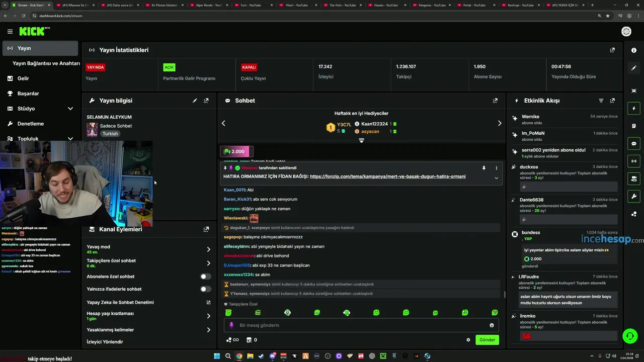
Task: Click the browser address bar URL
Action: (x=60, y=16)
